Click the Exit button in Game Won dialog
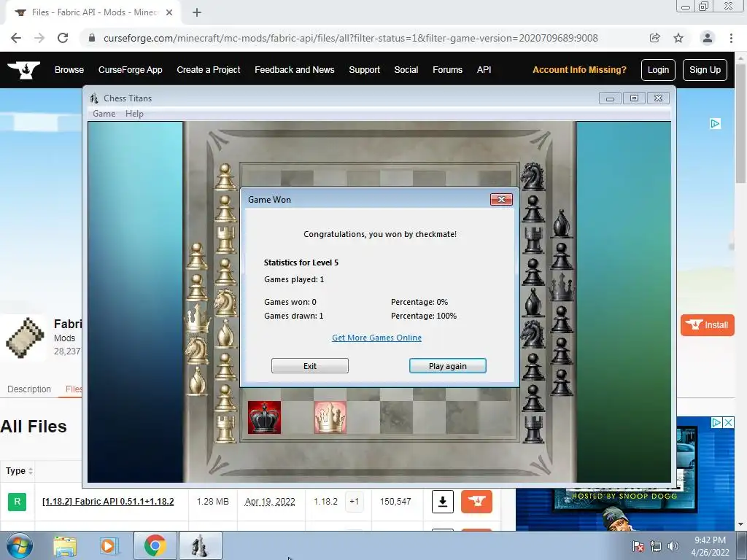The height and width of the screenshot is (560, 747). (x=309, y=366)
